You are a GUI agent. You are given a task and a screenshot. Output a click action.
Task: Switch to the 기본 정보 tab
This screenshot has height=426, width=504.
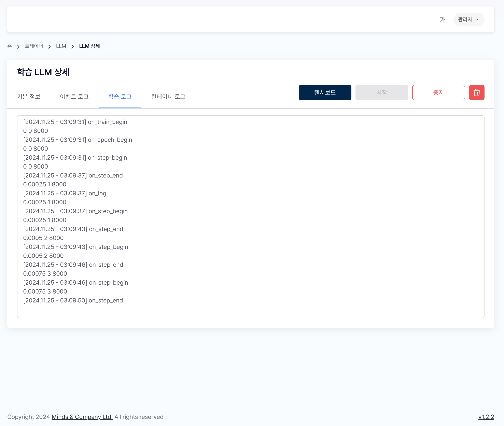[29, 97]
